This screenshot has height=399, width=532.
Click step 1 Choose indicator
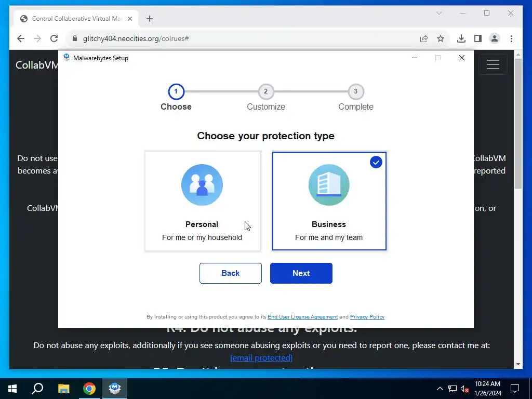coord(176,91)
